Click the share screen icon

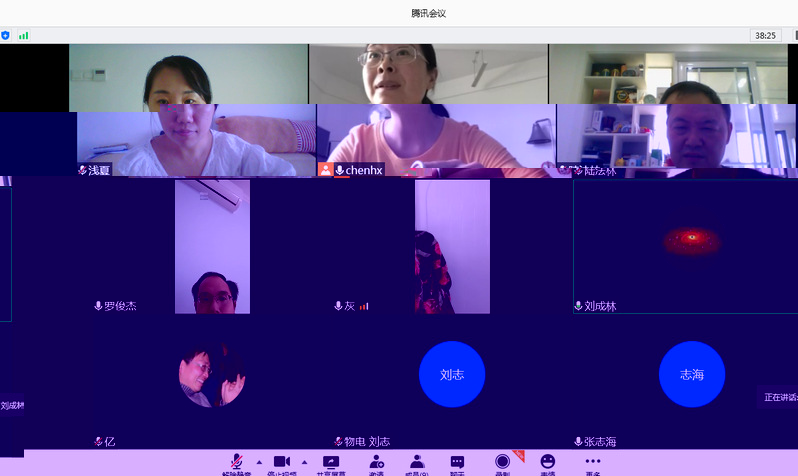point(330,463)
